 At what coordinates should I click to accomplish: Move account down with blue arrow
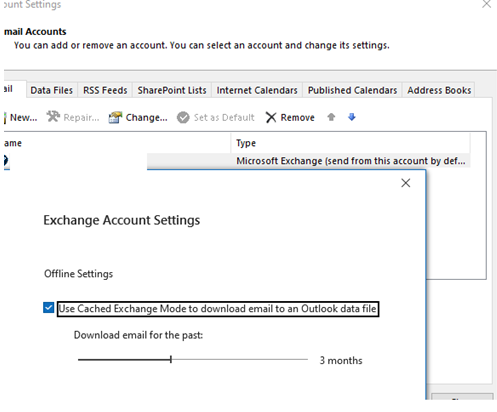click(352, 117)
